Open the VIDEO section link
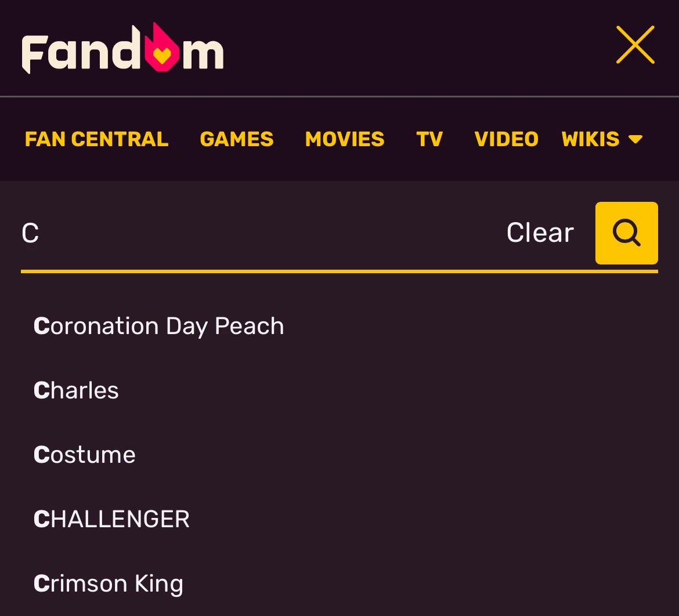 (x=506, y=139)
